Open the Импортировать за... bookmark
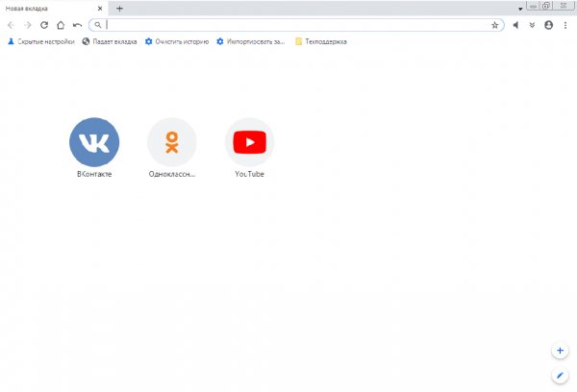Image resolution: width=577 pixels, height=392 pixels. [251, 41]
